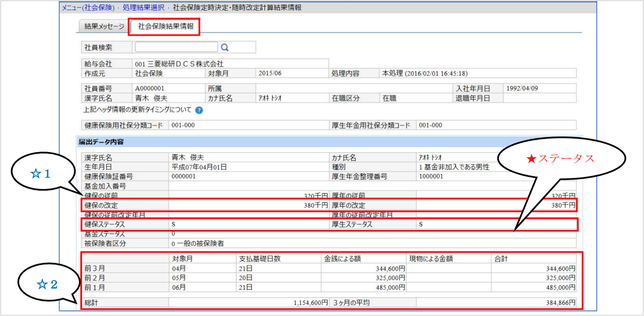
Task: Select birth date 平成07年04月01日
Action: (x=199, y=167)
